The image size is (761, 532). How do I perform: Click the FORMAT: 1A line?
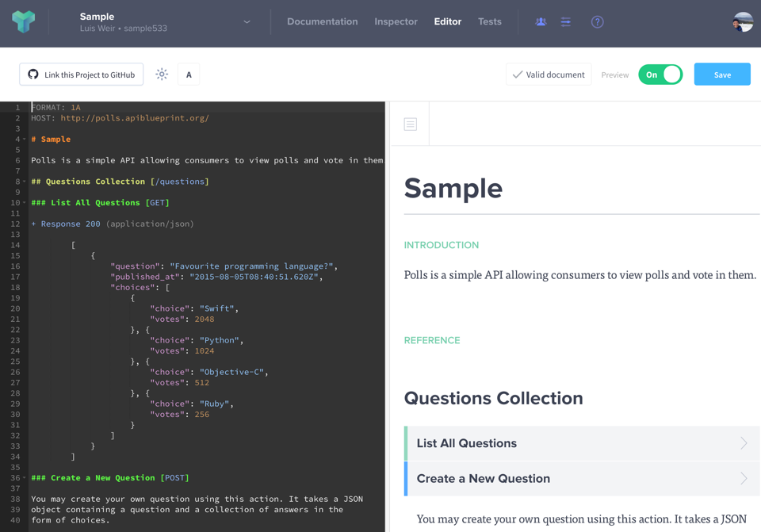pyautogui.click(x=55, y=107)
